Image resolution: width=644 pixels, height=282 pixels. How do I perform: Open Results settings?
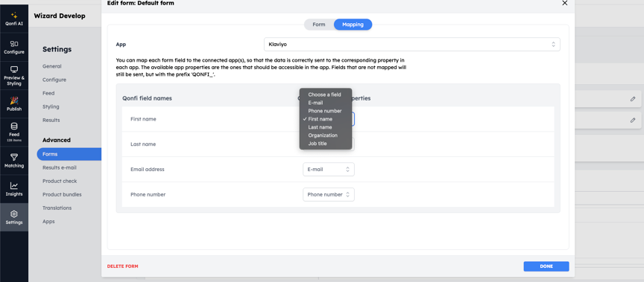coord(51,121)
